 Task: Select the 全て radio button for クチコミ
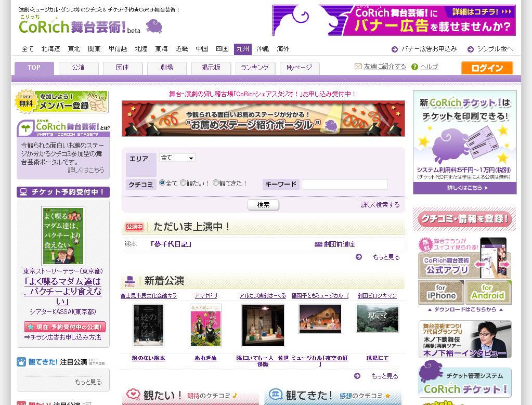[x=162, y=183]
